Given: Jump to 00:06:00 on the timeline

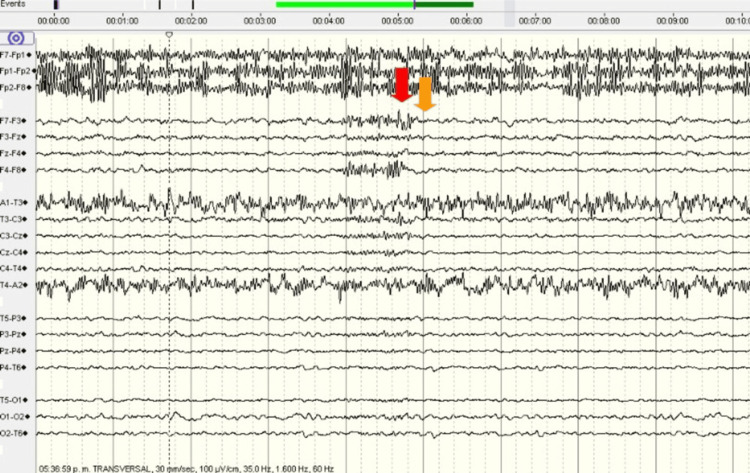Looking at the screenshot, I should [466, 21].
